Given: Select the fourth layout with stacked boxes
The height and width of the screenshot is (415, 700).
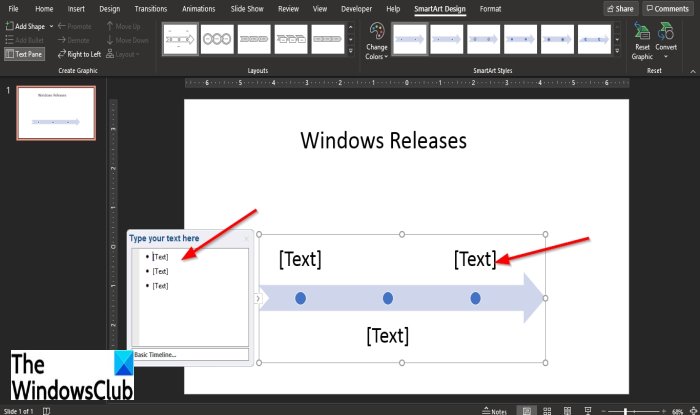Looking at the screenshot, I should click(x=291, y=39).
